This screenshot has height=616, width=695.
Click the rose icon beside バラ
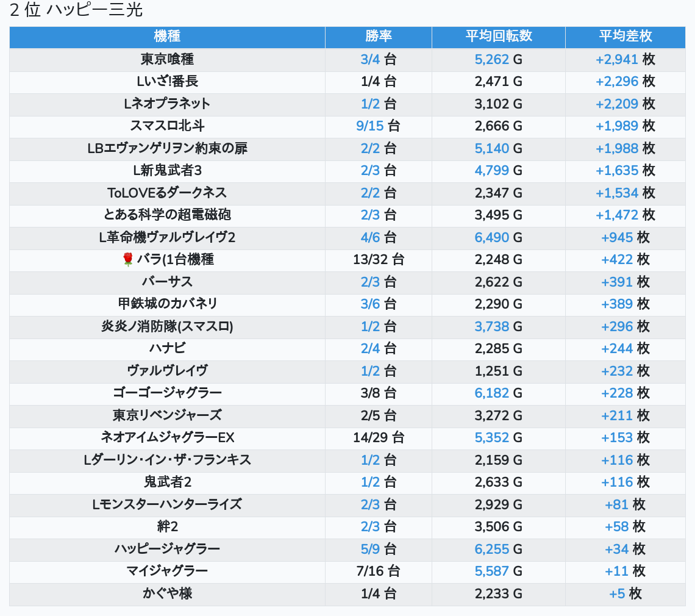tap(127, 260)
